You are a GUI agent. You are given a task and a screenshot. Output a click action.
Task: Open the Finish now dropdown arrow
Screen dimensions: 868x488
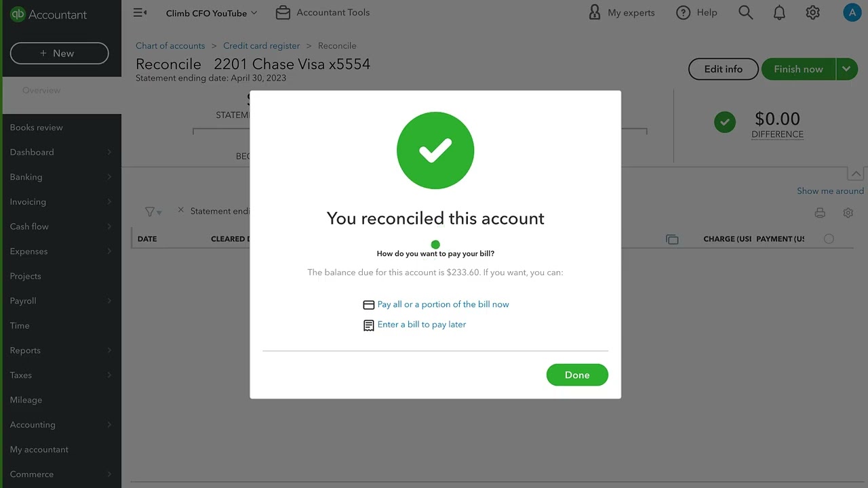click(x=846, y=68)
